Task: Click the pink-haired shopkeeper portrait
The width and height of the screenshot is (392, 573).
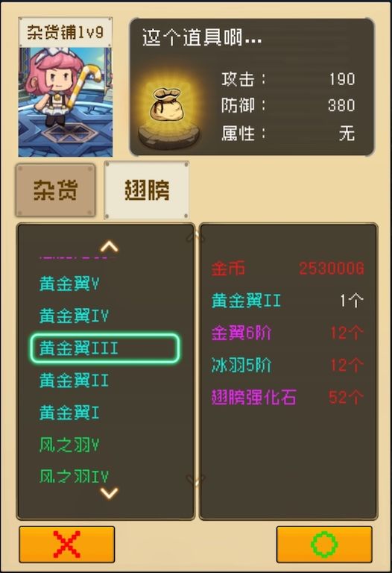Action: (66, 102)
